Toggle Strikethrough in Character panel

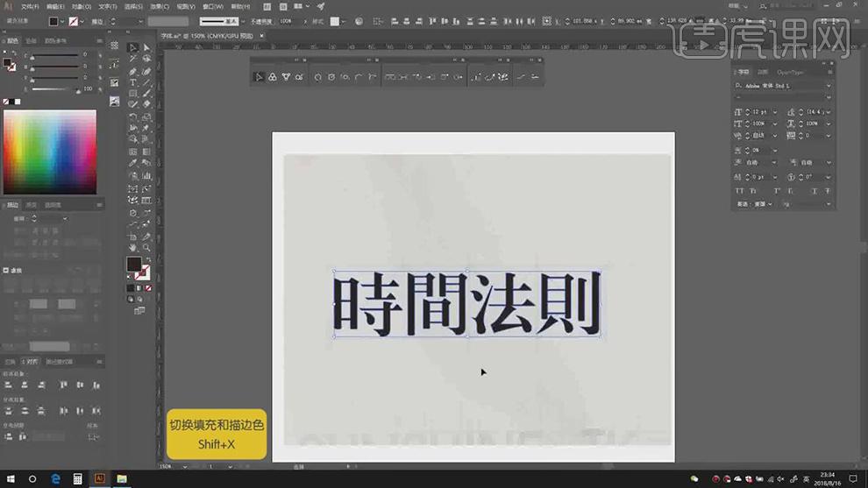[x=828, y=191]
